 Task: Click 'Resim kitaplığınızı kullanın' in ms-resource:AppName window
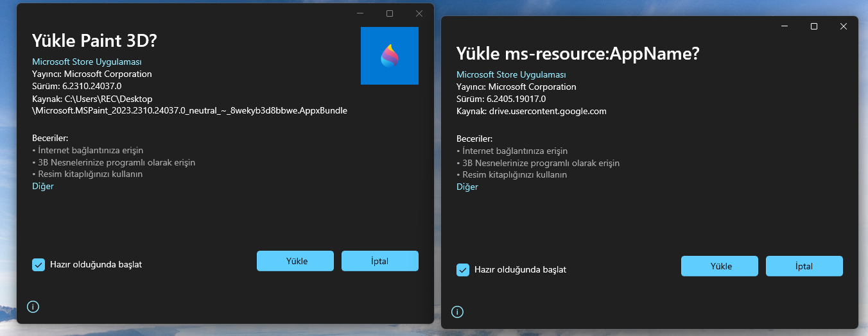[x=512, y=174]
